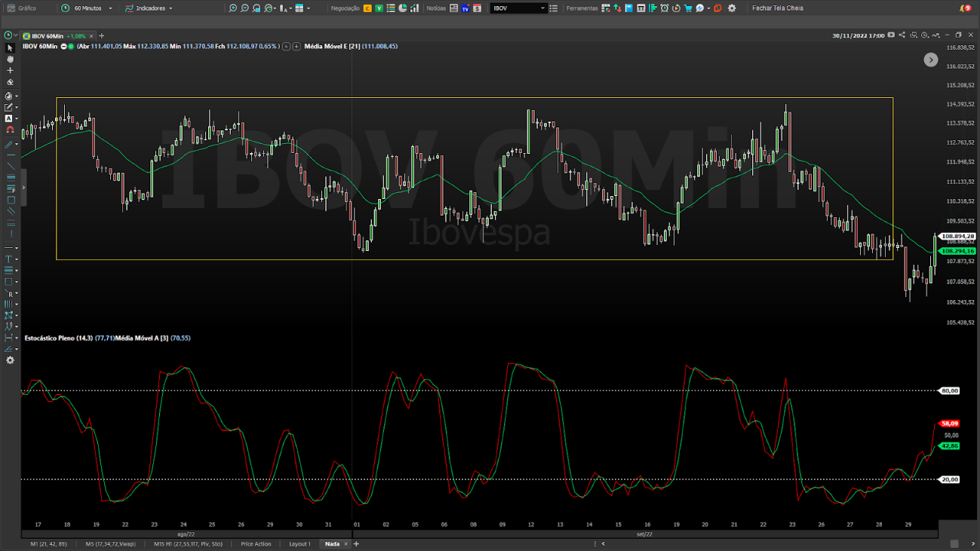Click the video camera icon beside date

tap(891, 35)
